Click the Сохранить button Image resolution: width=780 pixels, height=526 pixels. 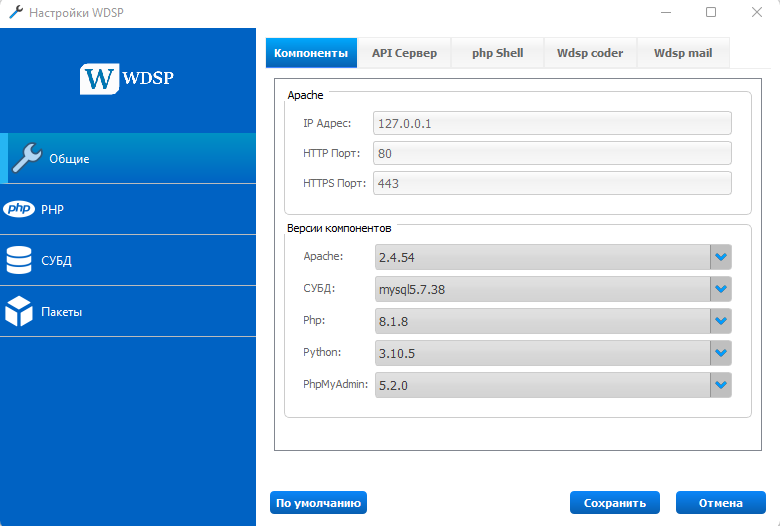click(x=615, y=503)
